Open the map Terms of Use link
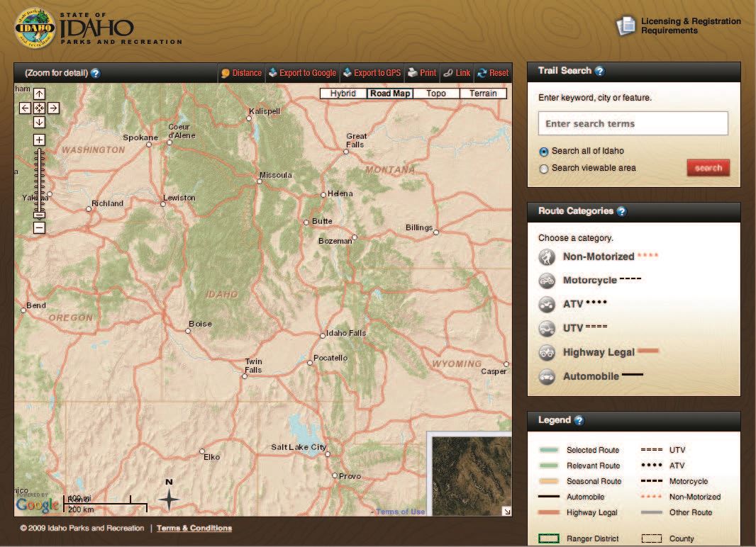Image resolution: width=756 pixels, height=547 pixels. point(400,512)
